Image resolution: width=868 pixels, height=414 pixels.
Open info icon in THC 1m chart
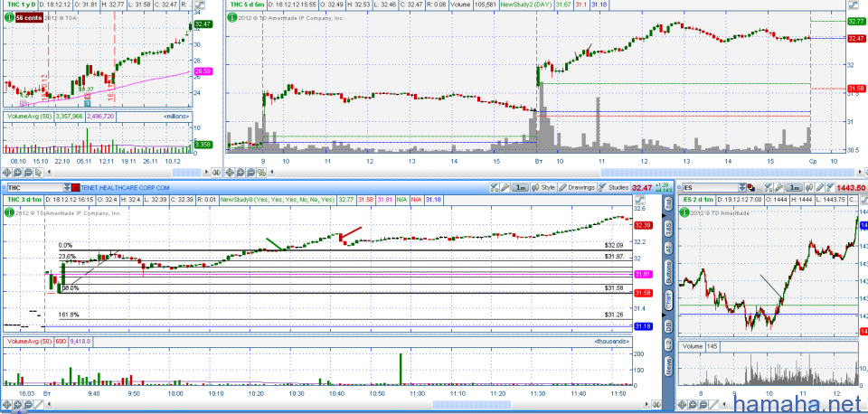point(9,212)
